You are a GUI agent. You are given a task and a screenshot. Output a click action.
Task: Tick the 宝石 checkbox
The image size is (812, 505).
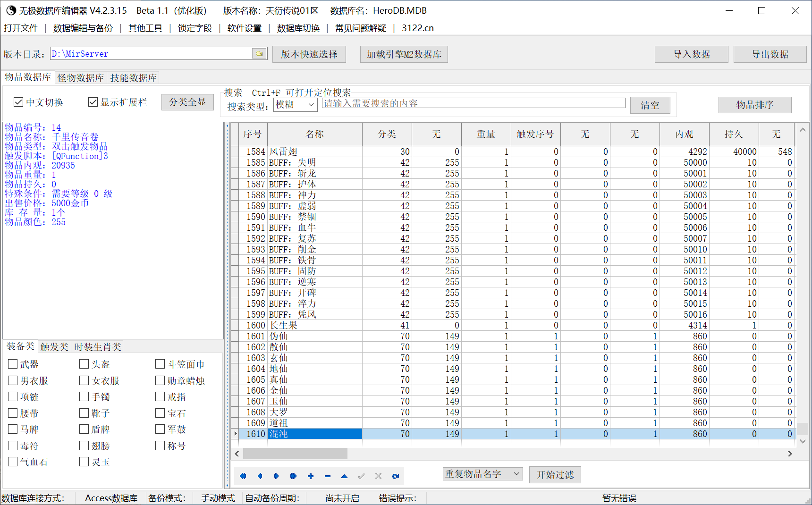160,413
